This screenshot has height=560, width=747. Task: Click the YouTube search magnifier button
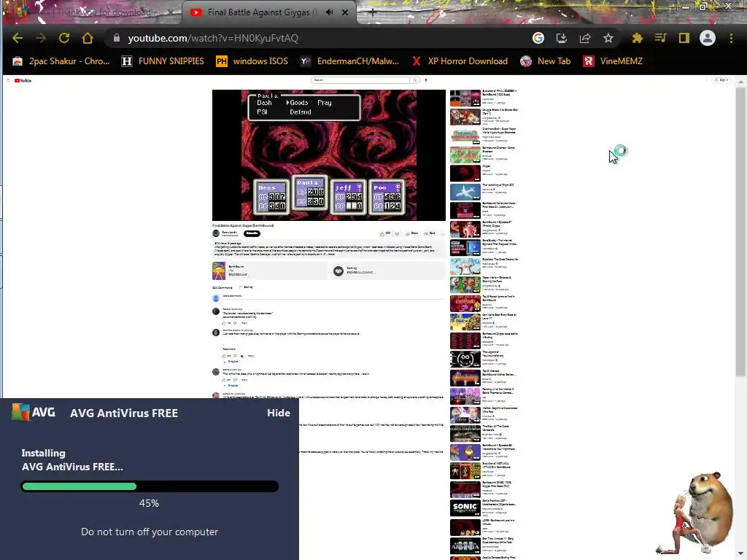415,80
